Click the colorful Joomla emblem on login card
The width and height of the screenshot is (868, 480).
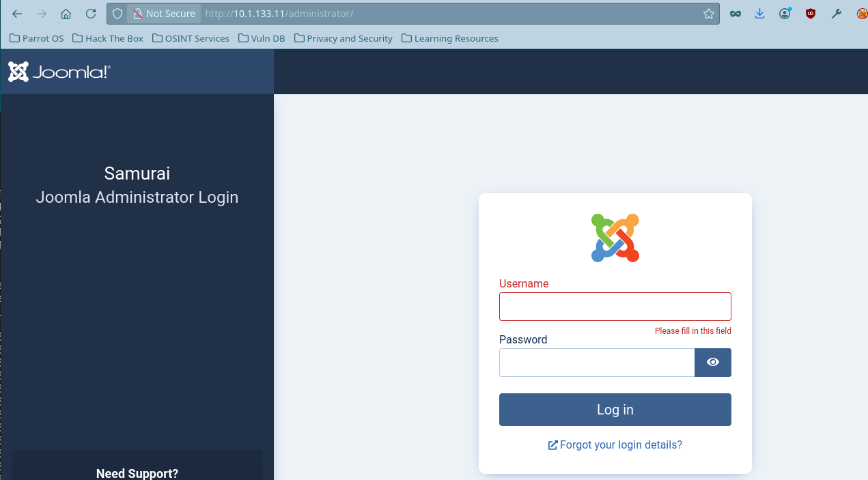615,238
